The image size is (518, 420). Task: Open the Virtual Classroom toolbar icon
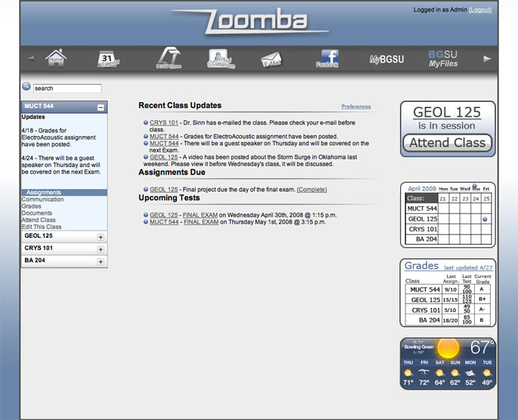click(219, 59)
